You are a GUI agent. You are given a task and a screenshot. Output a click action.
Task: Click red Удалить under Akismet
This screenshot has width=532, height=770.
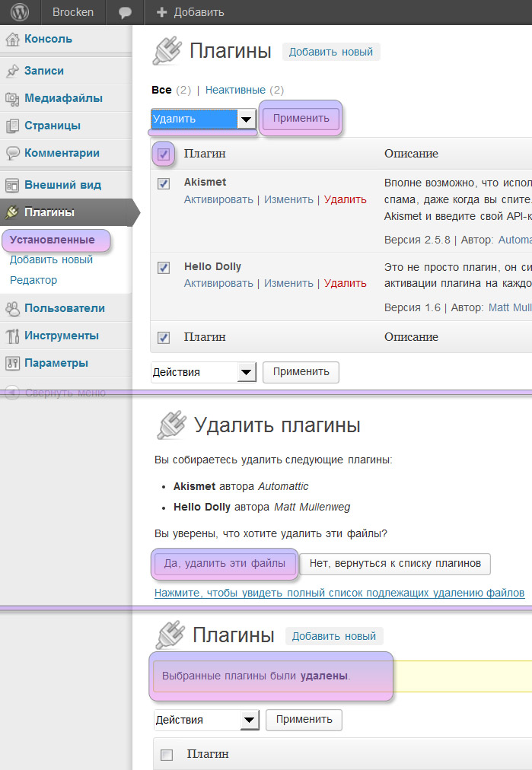pyautogui.click(x=346, y=200)
